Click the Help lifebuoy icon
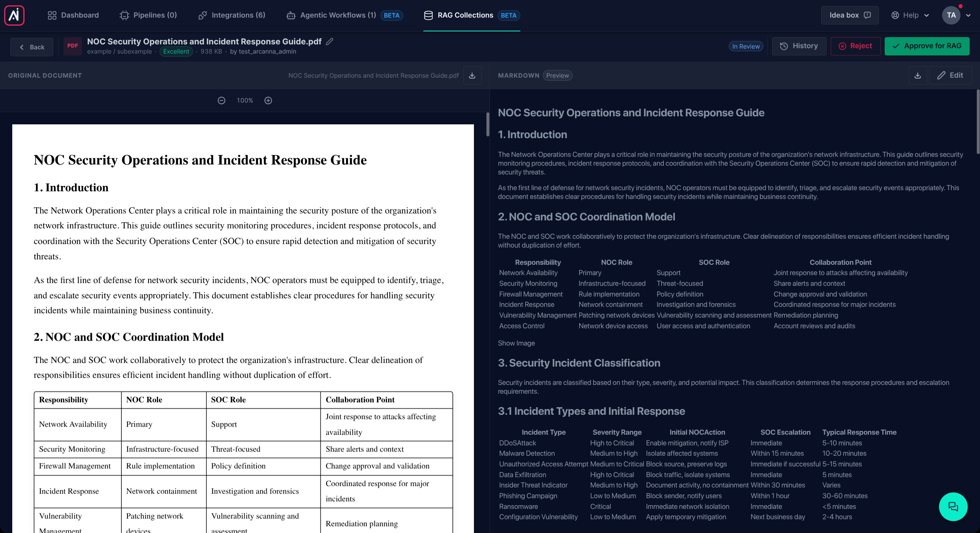The image size is (980, 533). tap(895, 15)
